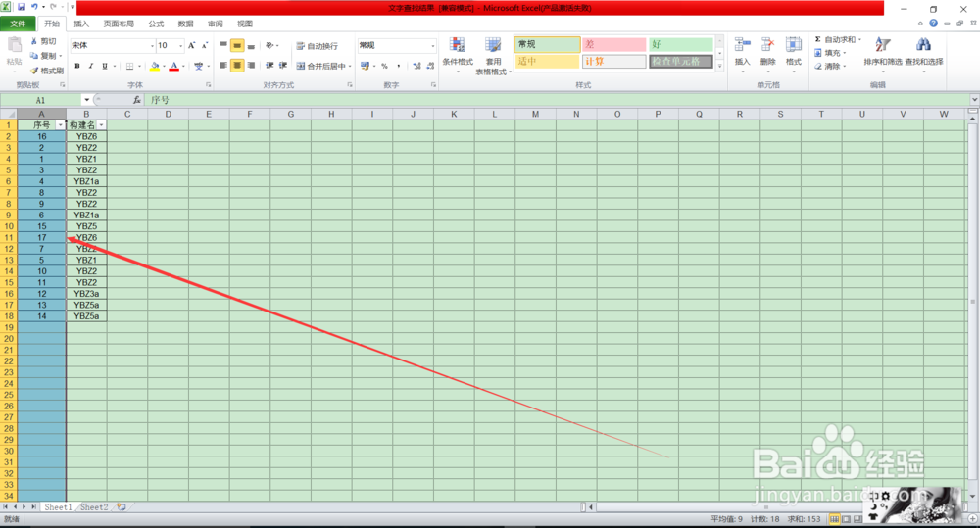This screenshot has height=528, width=980.
Task: Decrease font size with the small A icon
Action: point(205,46)
